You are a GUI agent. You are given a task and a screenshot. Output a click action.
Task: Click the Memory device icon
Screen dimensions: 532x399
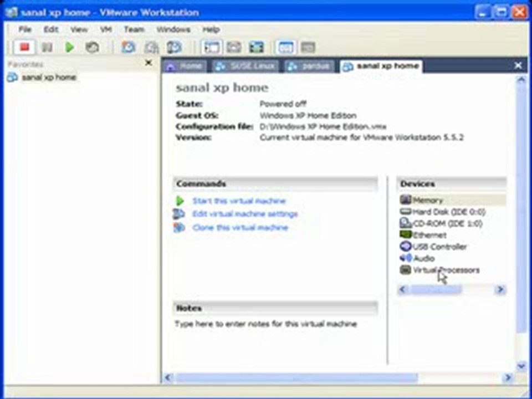coord(406,199)
